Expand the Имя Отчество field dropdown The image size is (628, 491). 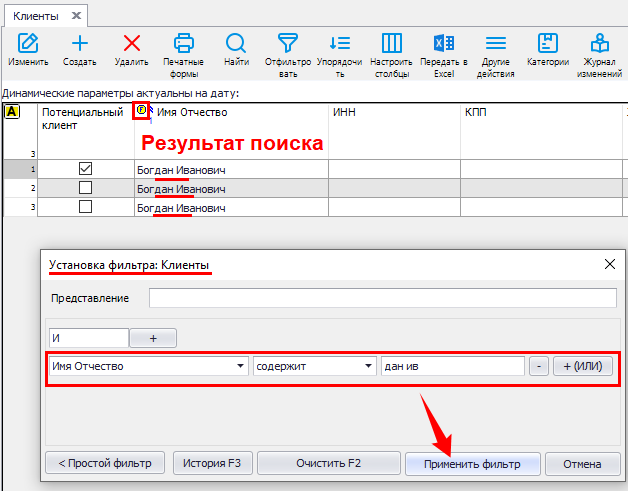point(240,366)
